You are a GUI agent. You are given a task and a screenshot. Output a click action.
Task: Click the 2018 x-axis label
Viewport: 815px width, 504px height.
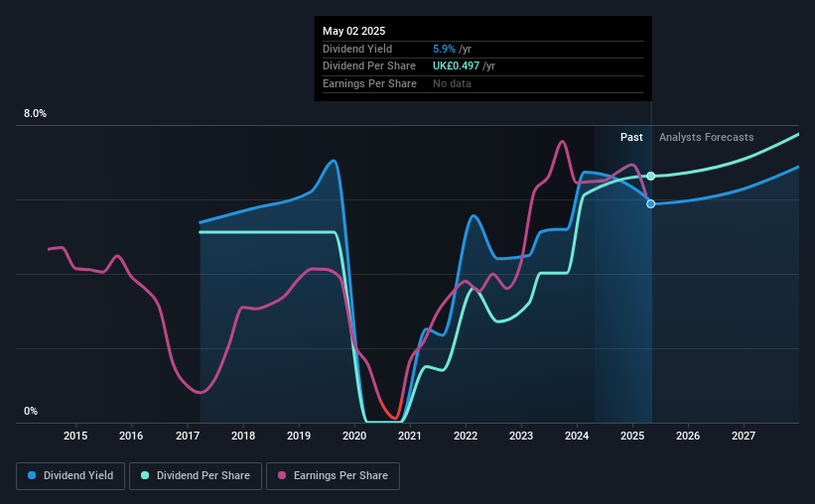243,436
